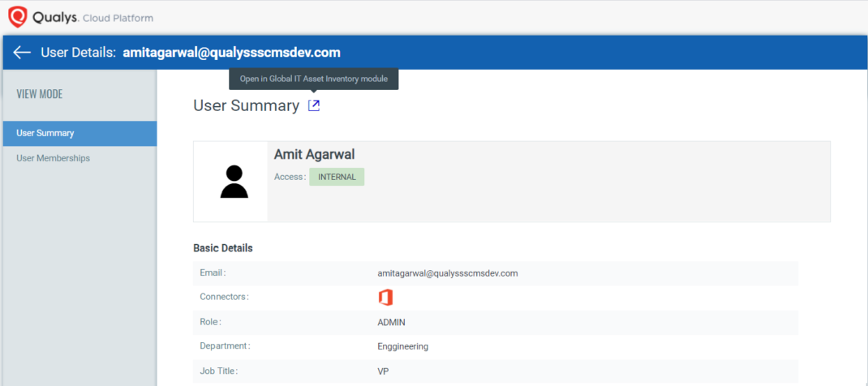Click the Amit Agarwal name heading
This screenshot has width=868, height=386.
point(314,154)
